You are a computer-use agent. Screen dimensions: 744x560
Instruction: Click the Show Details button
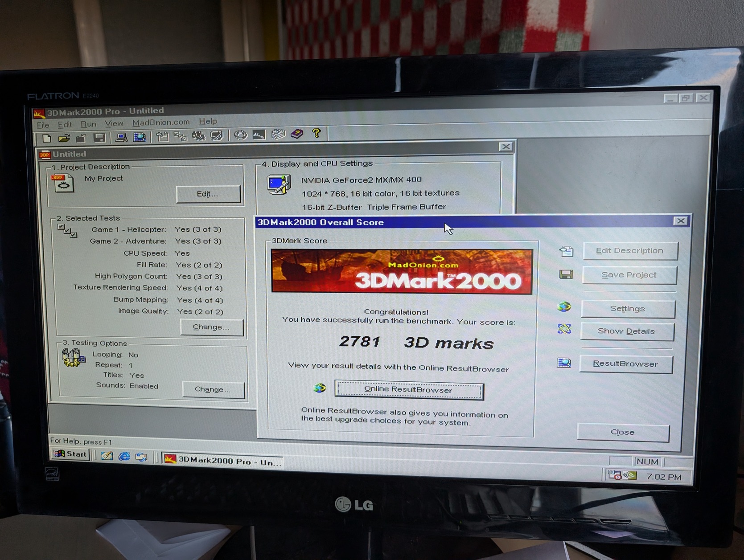pyautogui.click(x=626, y=331)
